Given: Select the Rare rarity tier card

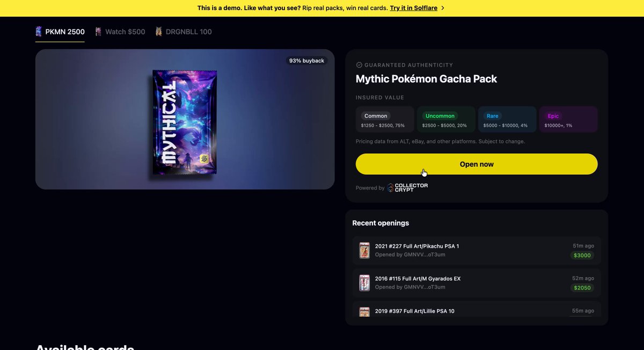Looking at the screenshot, I should pyautogui.click(x=507, y=120).
